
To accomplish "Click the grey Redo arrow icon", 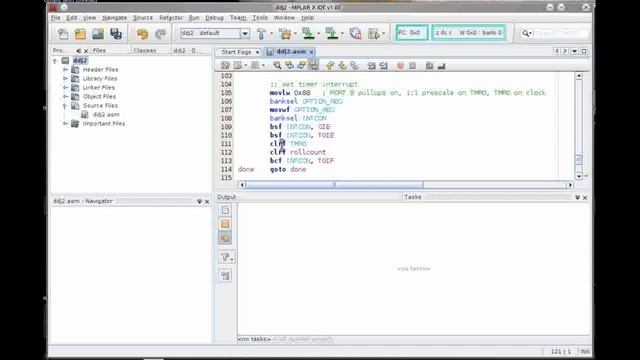I will click(160, 33).
